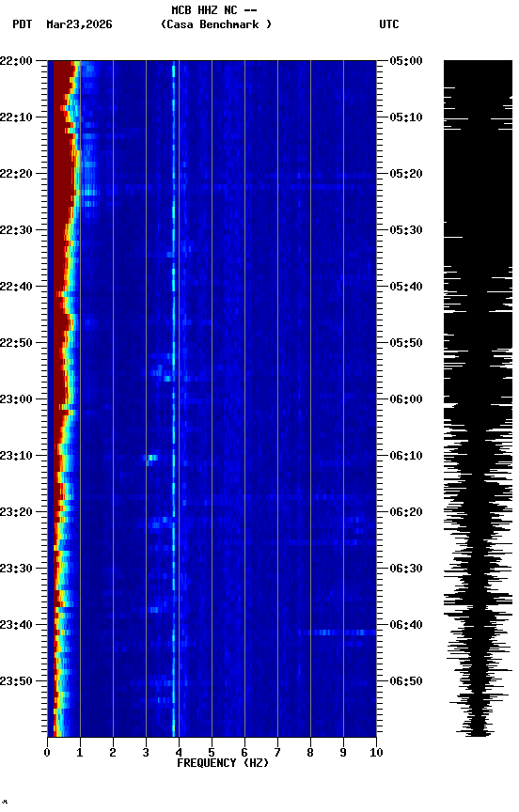Click the seismogram waveform trace panel
Viewport: 519px width, 812px height.
click(478, 398)
